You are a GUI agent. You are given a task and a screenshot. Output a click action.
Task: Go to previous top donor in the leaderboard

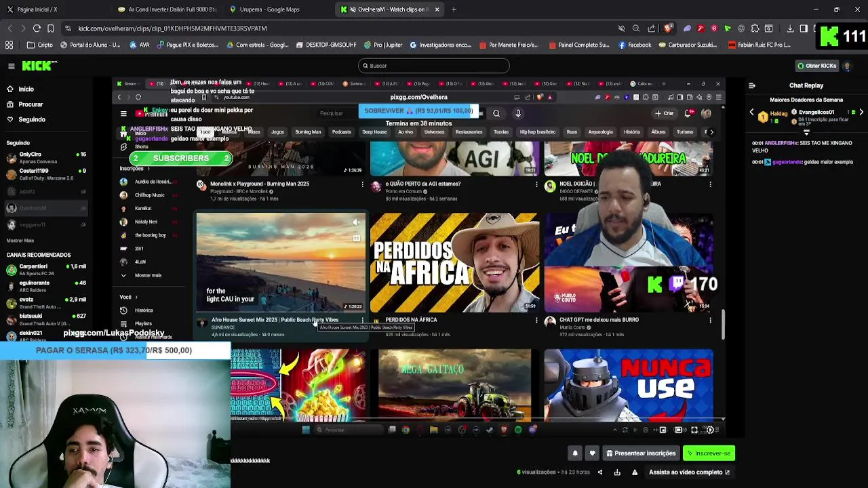click(x=751, y=113)
